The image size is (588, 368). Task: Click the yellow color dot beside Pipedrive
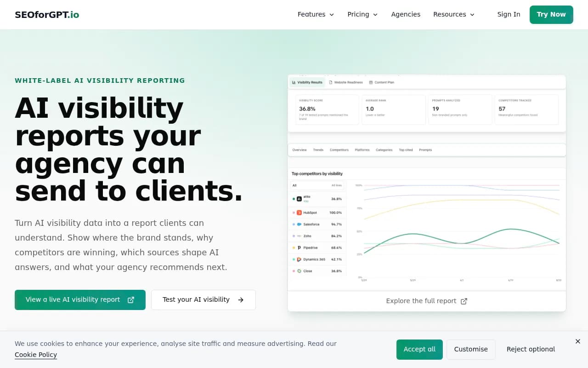coord(294,247)
